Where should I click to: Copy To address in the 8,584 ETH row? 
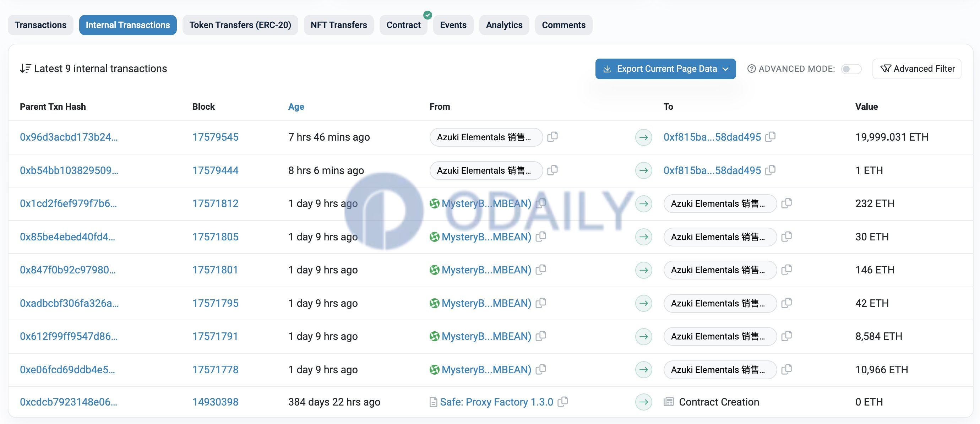786,336
